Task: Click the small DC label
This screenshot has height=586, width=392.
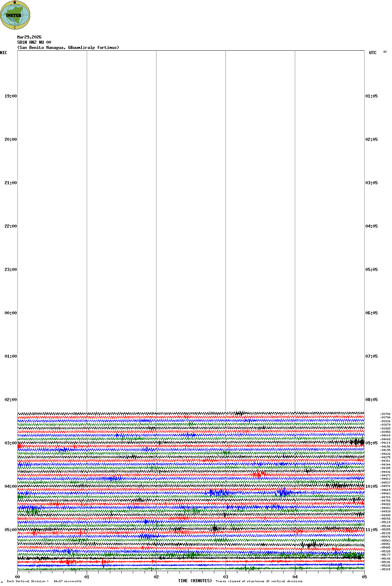Action: coord(385,52)
